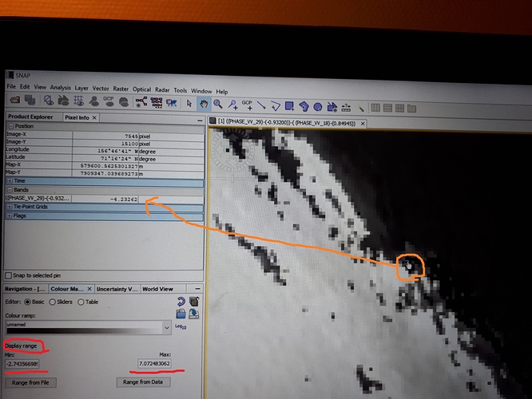Toggle the pins overlay icon
Screen dimensions: 532x399
(x=94, y=101)
